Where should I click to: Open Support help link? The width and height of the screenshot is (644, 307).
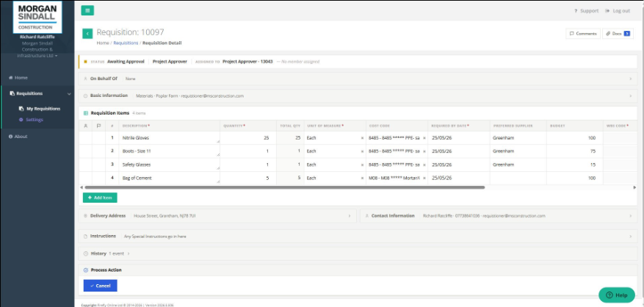click(x=586, y=11)
